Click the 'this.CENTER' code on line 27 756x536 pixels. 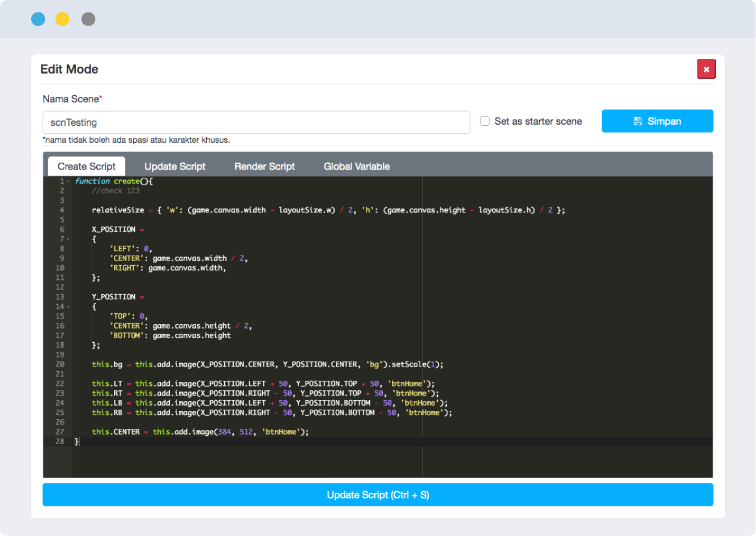coord(116,432)
